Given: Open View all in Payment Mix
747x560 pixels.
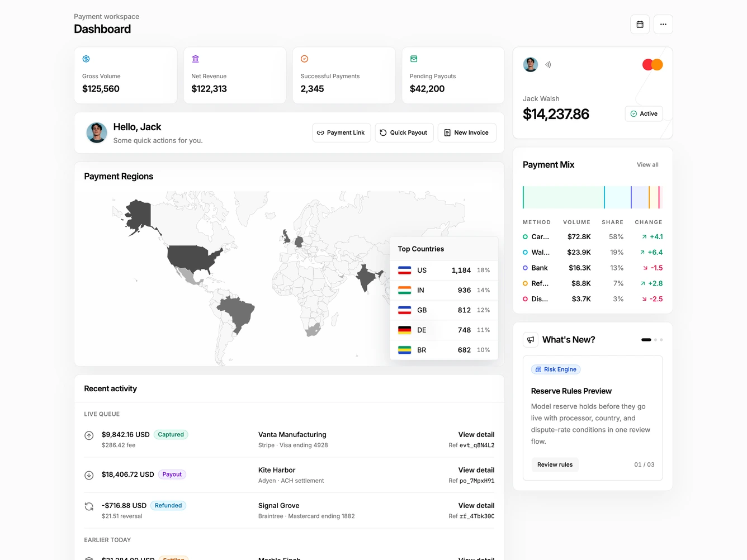Looking at the screenshot, I should (x=647, y=165).
